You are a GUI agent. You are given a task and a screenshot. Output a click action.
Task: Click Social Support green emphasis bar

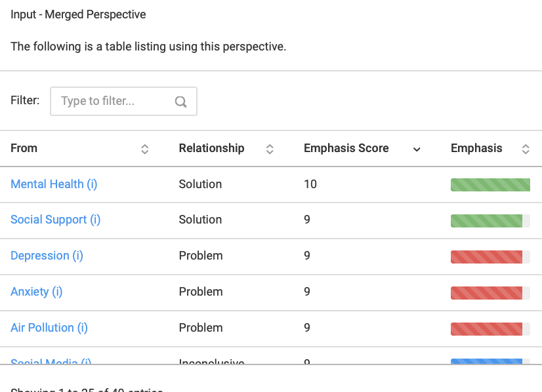pos(487,221)
